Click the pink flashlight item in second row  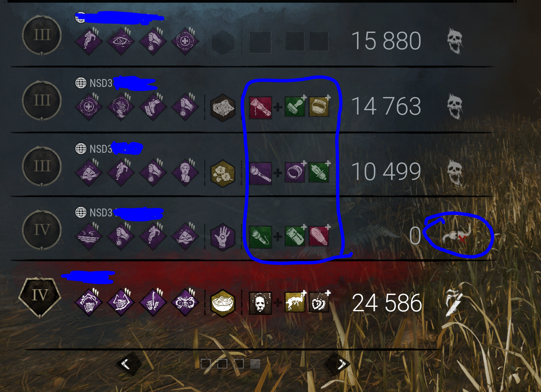[261, 107]
